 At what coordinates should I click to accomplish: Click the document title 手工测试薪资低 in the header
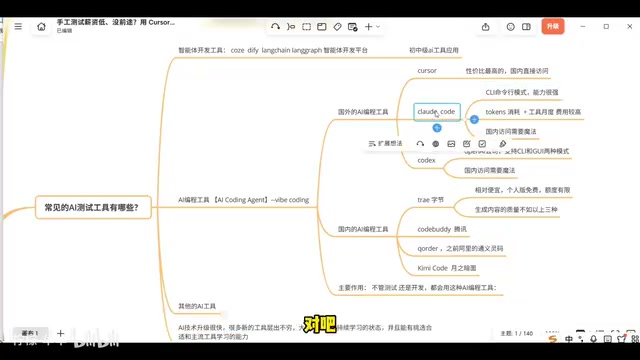[x=116, y=22]
